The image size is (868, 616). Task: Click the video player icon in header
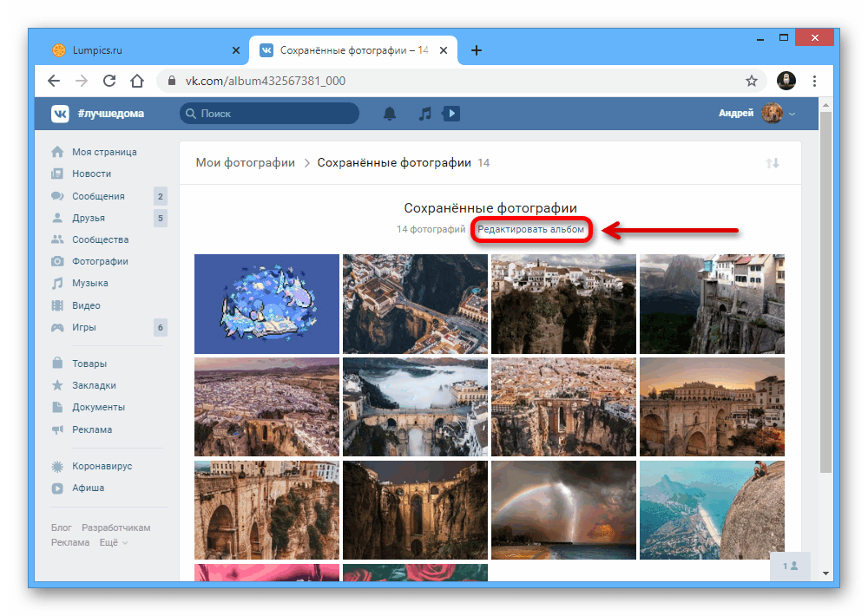(450, 114)
